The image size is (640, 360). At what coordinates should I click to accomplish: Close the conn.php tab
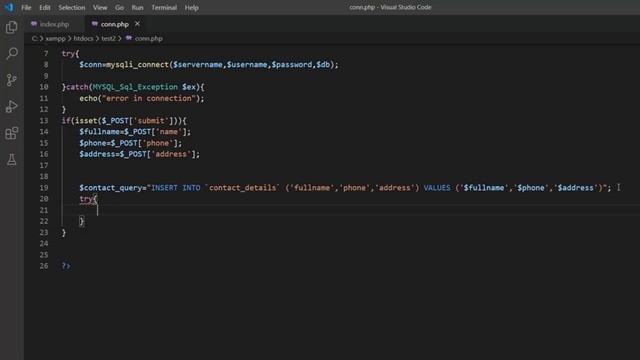tap(138, 24)
